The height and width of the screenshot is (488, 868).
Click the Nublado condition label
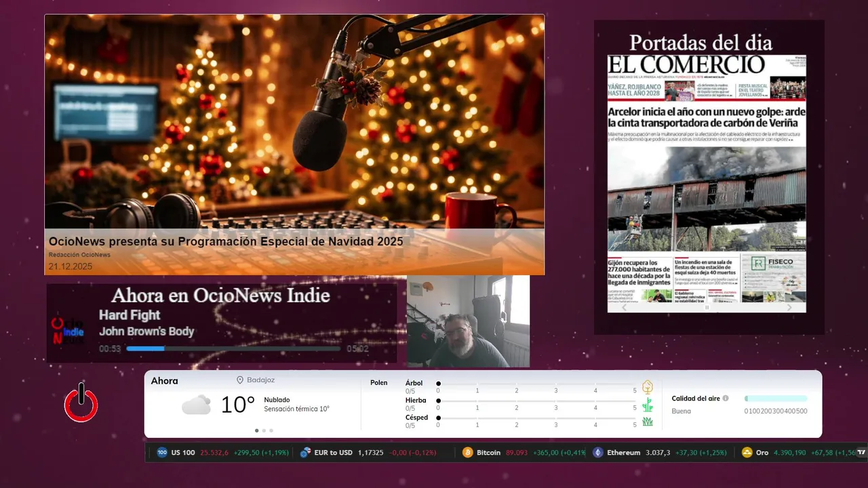coord(277,400)
